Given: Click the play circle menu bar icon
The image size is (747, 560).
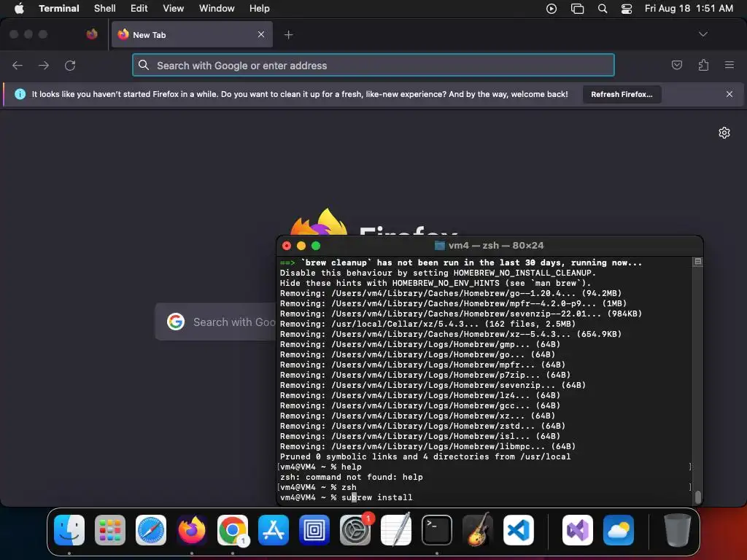Looking at the screenshot, I should (x=551, y=9).
